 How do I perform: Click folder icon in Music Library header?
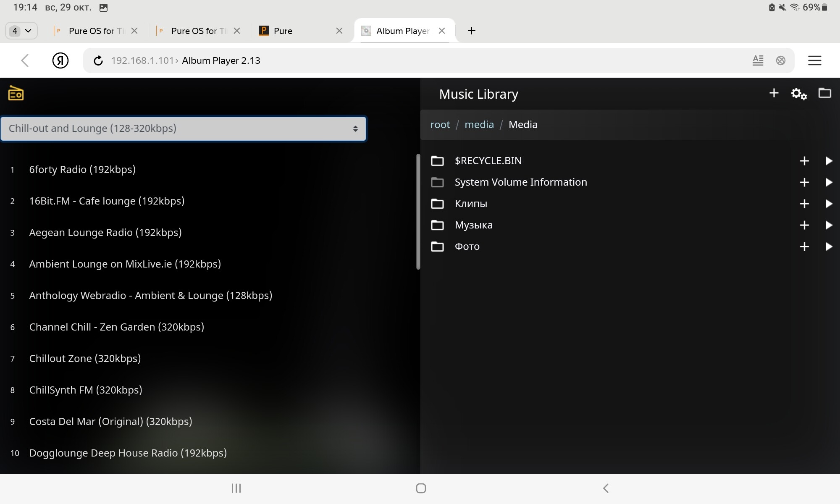(824, 93)
